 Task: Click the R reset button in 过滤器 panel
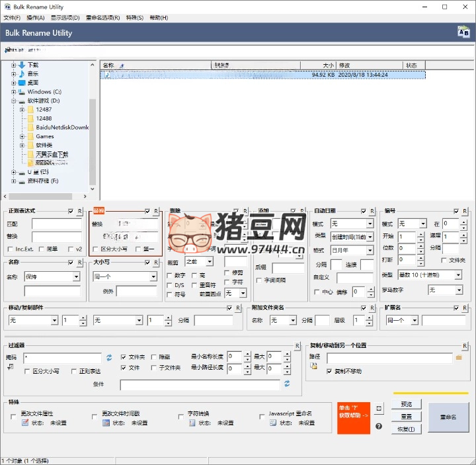[297, 346]
